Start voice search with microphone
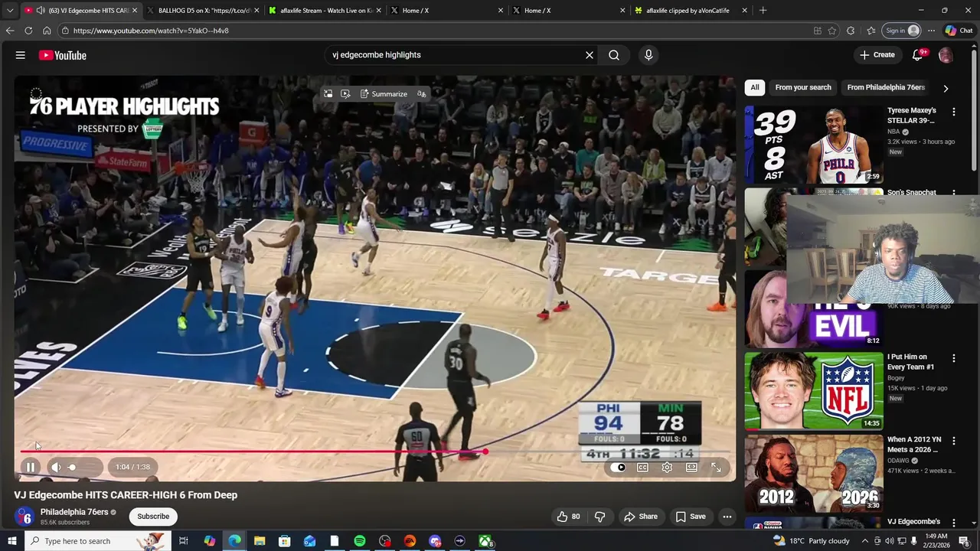The width and height of the screenshot is (980, 551). (x=648, y=55)
